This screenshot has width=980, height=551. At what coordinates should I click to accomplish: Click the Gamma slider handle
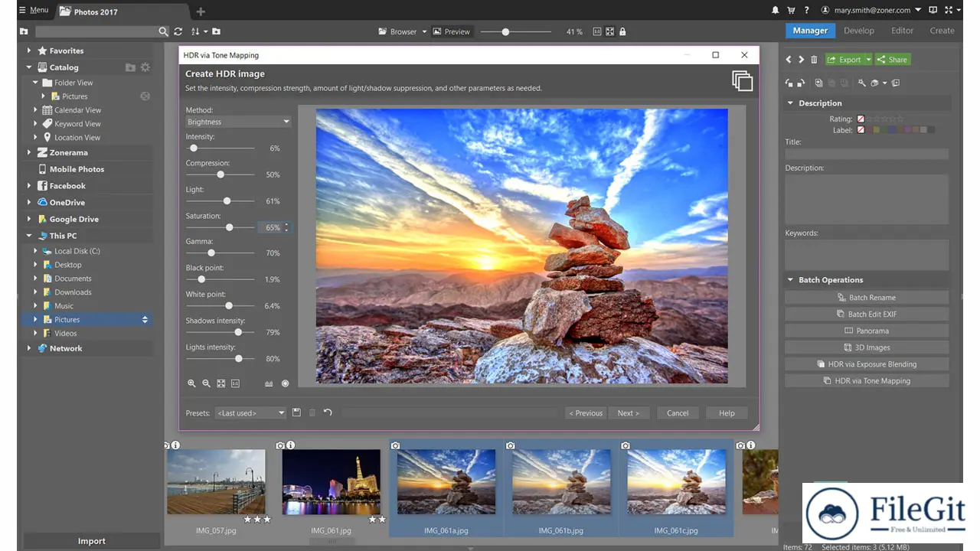point(211,253)
